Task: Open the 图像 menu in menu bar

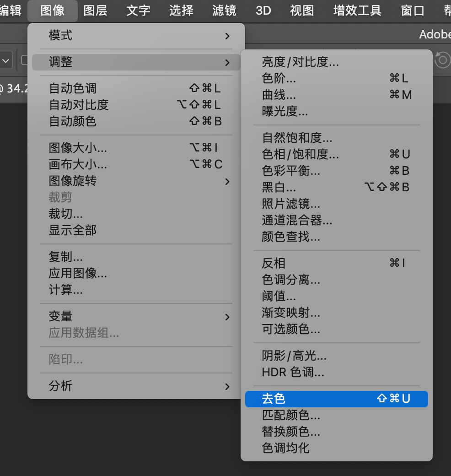Action: click(53, 11)
